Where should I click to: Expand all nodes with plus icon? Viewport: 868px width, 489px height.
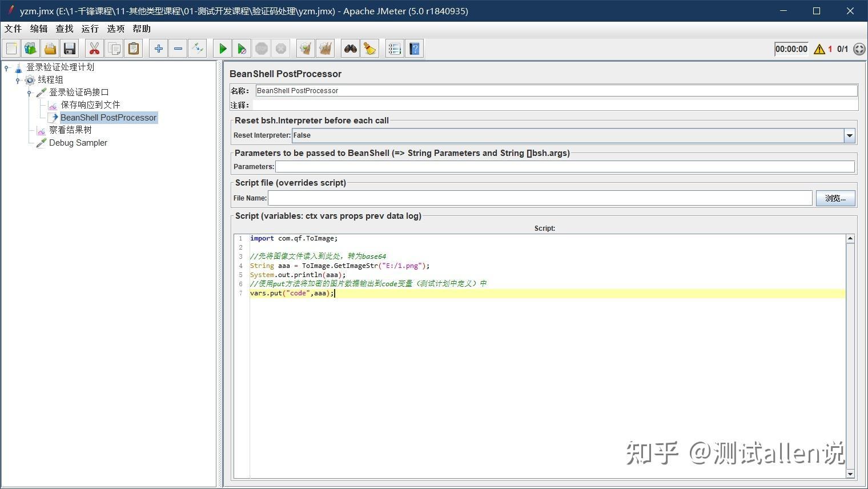point(159,49)
